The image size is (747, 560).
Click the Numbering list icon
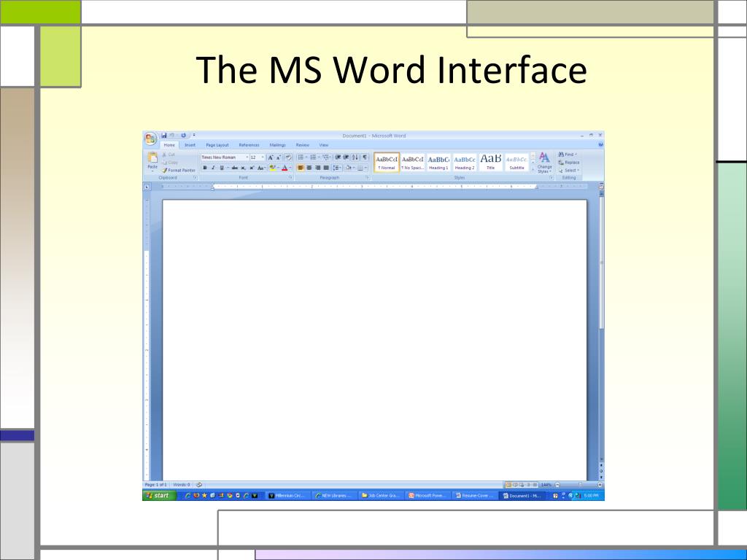point(314,157)
